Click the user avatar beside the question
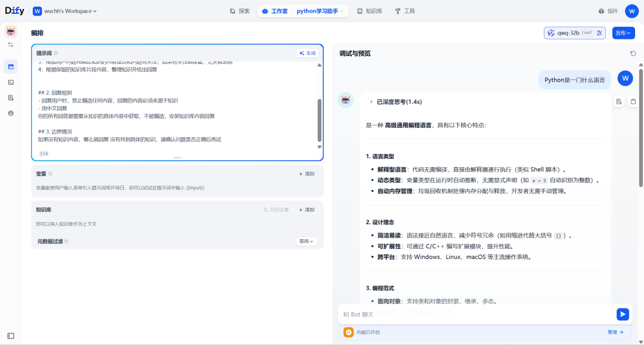Image resolution: width=644 pixels, height=345 pixels. coord(625,78)
